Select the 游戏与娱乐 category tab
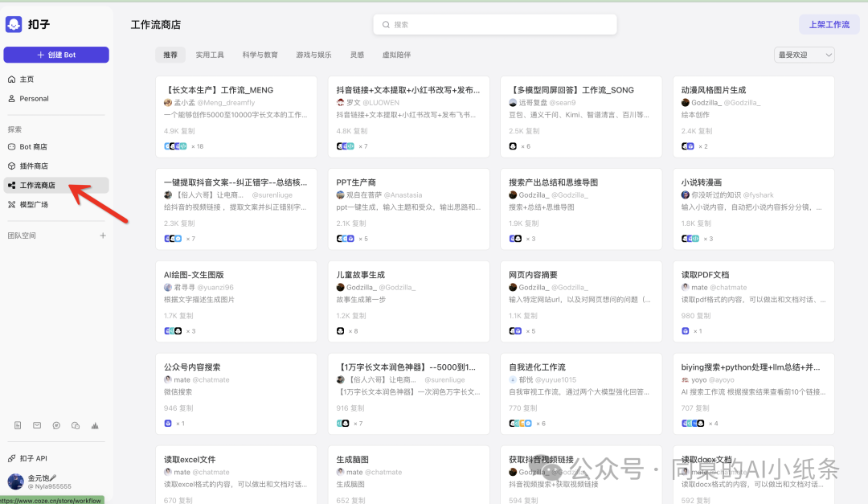The image size is (868, 504). click(x=313, y=54)
